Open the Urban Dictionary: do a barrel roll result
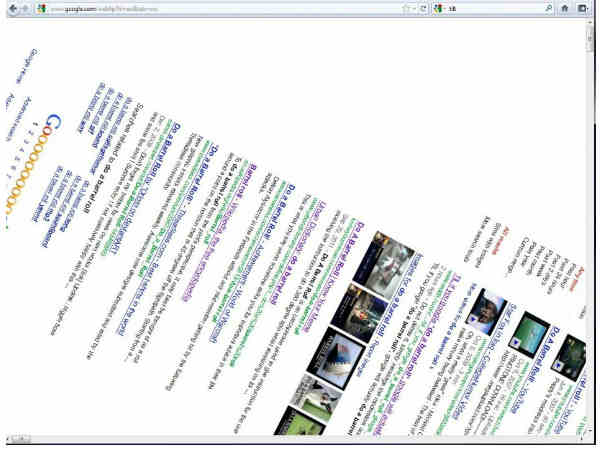This screenshot has height=450, width=600. (x=300, y=252)
